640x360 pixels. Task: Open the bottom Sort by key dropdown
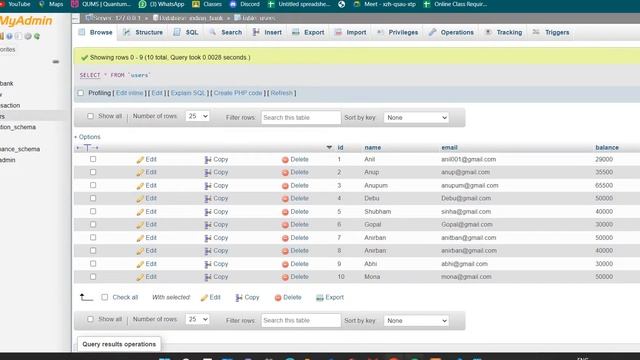416,321
